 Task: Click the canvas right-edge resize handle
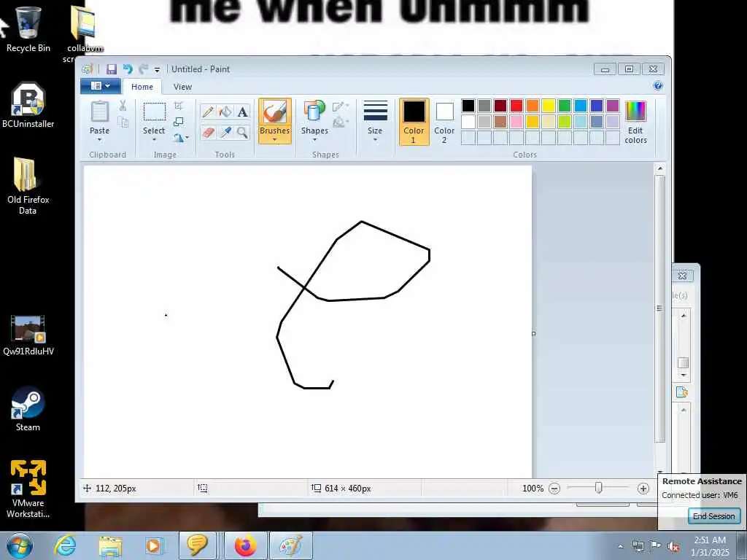click(x=533, y=333)
